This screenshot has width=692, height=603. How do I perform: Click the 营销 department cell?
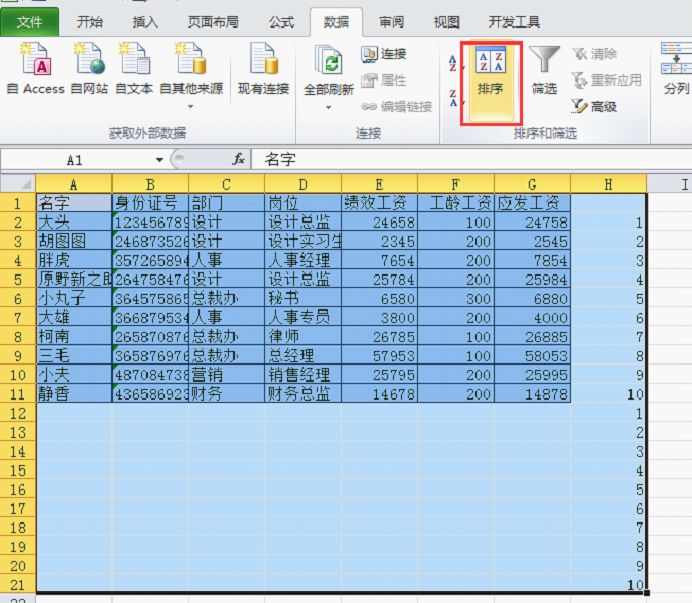(x=226, y=375)
